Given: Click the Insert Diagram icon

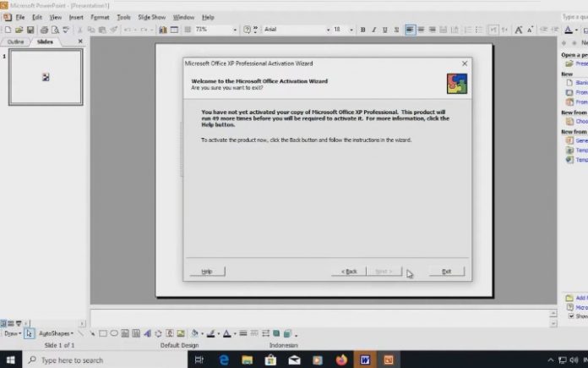Looking at the screenshot, I should (x=158, y=333).
